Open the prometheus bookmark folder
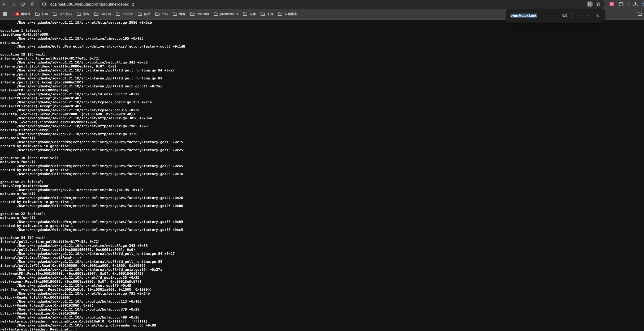This screenshot has width=644, height=331. pyautogui.click(x=226, y=14)
